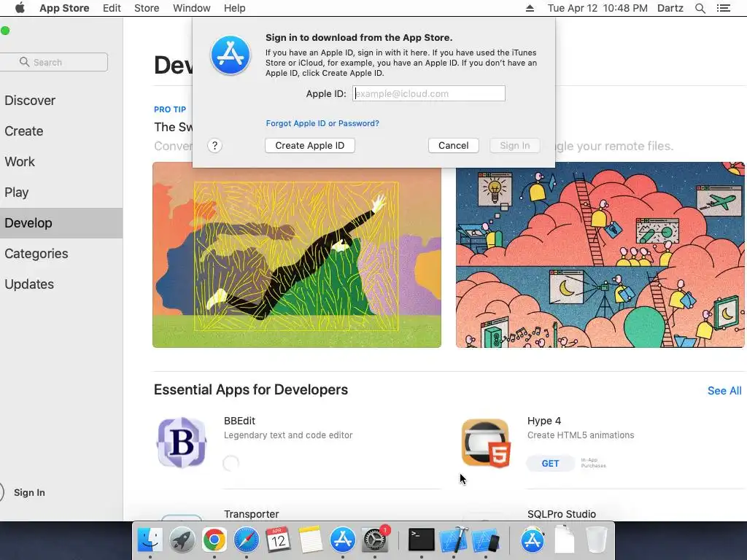This screenshot has height=560, width=747.
Task: Open the pink clouds illustration card
Action: click(600, 254)
